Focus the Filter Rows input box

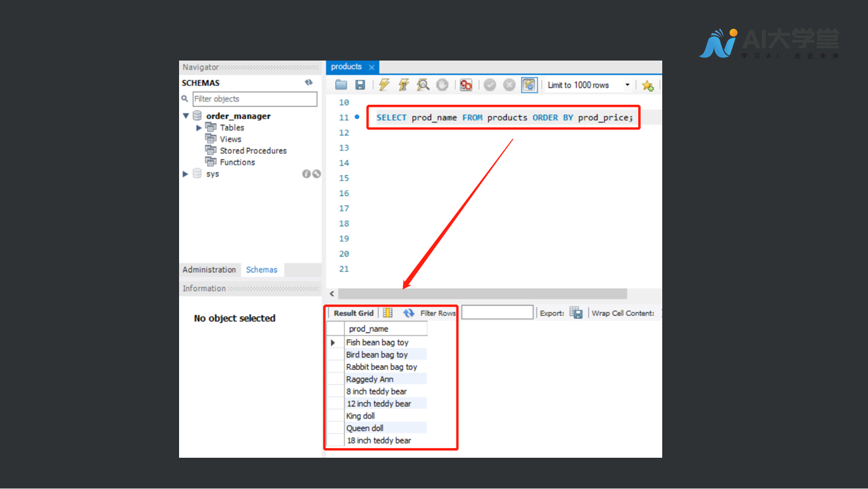point(497,313)
